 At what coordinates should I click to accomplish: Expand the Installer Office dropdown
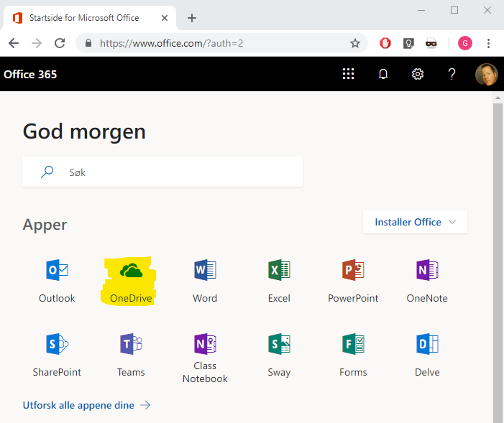(x=415, y=222)
